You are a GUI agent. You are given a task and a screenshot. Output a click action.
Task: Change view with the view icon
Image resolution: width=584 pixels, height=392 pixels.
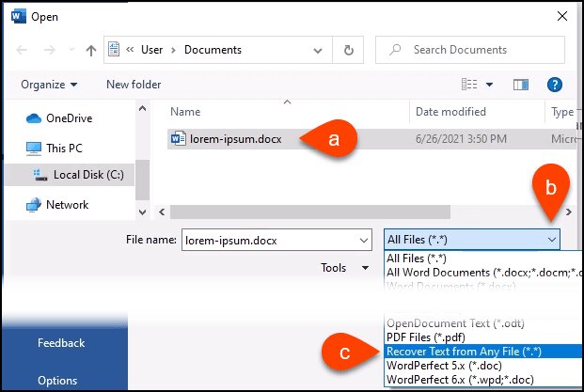(x=469, y=84)
